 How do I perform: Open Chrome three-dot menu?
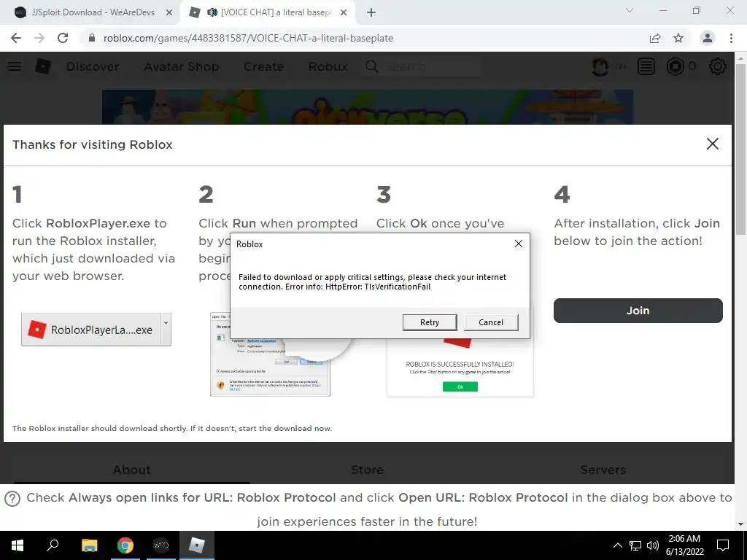click(731, 38)
